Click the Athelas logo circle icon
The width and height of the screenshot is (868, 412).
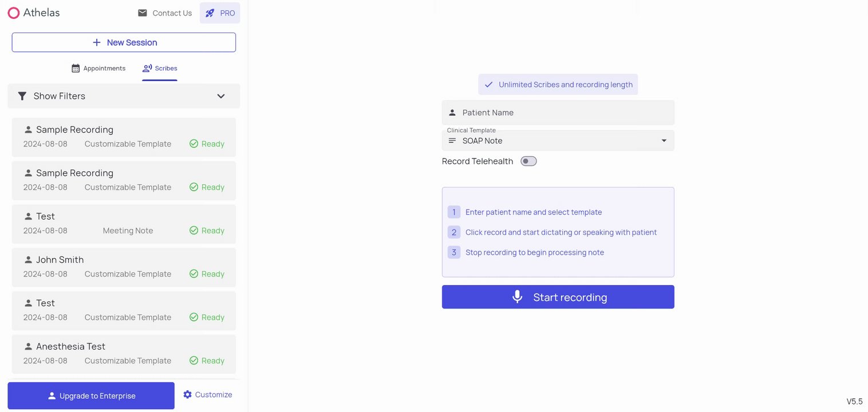point(14,13)
